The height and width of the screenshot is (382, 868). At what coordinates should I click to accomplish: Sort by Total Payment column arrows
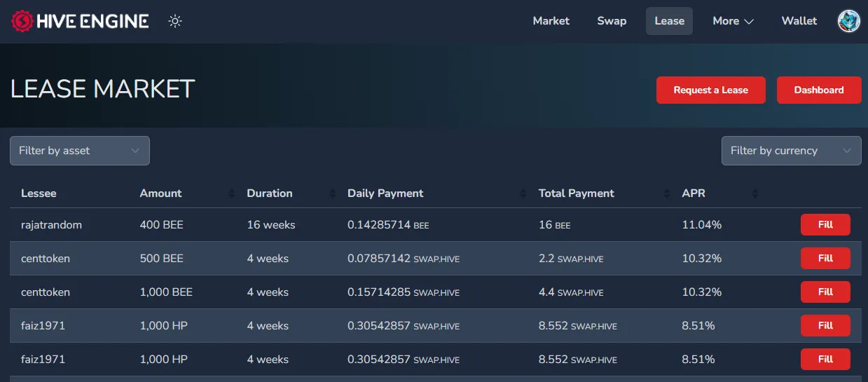(666, 193)
